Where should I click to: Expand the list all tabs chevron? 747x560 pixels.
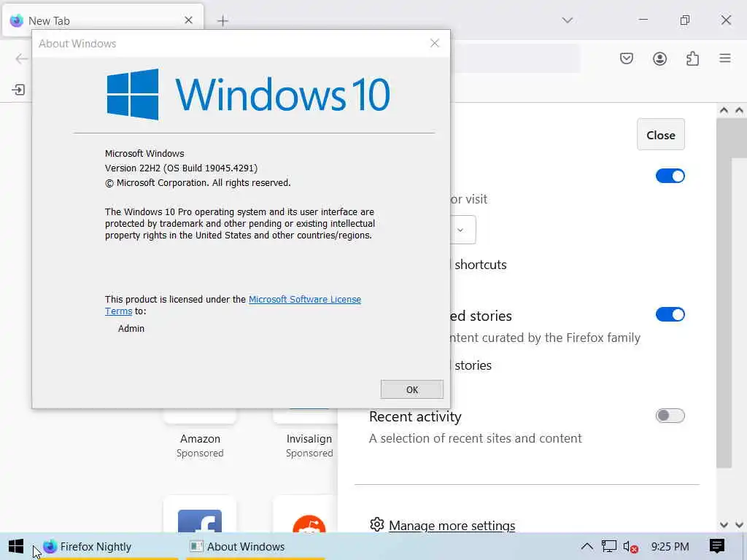pos(567,20)
